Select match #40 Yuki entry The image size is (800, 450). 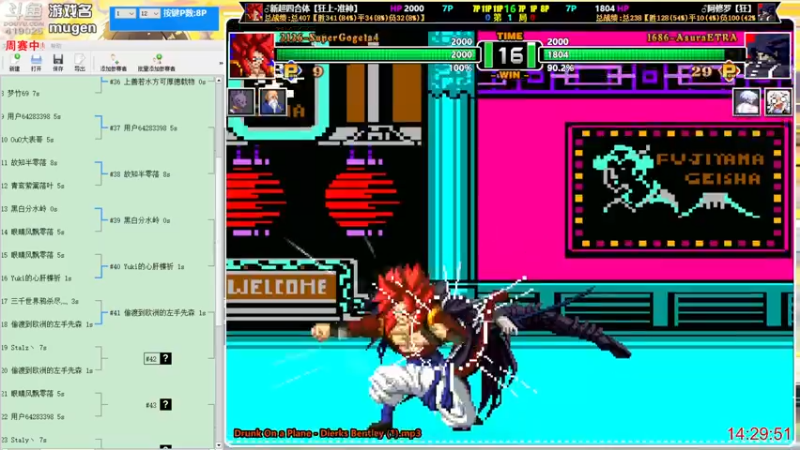pyautogui.click(x=147, y=266)
